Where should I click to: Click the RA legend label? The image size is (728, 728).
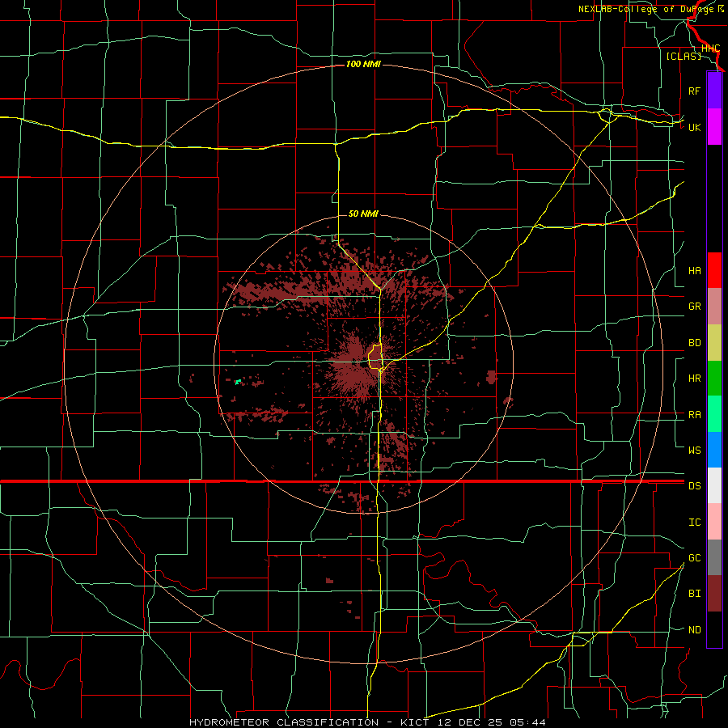(x=694, y=415)
